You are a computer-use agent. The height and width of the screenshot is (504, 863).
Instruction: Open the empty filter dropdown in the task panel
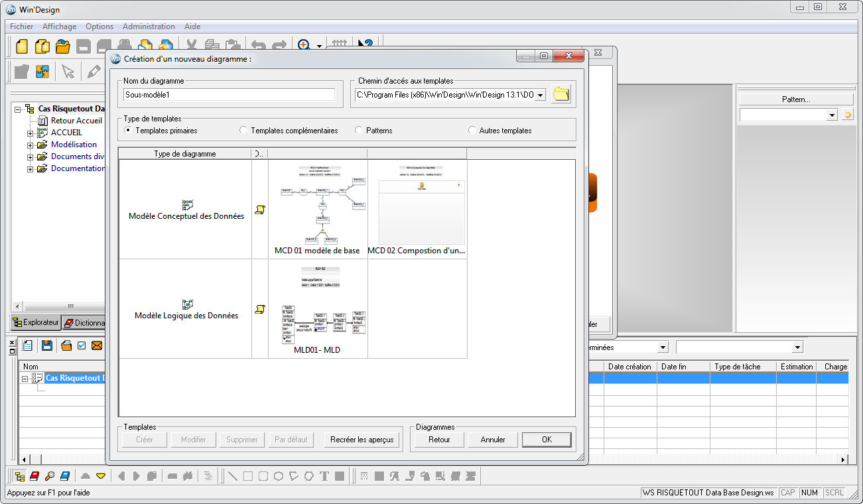(797, 347)
